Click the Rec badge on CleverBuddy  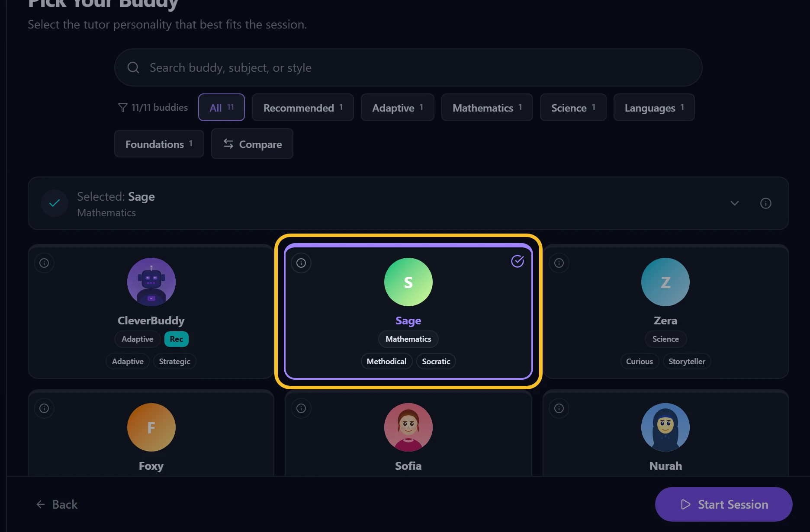click(x=177, y=339)
